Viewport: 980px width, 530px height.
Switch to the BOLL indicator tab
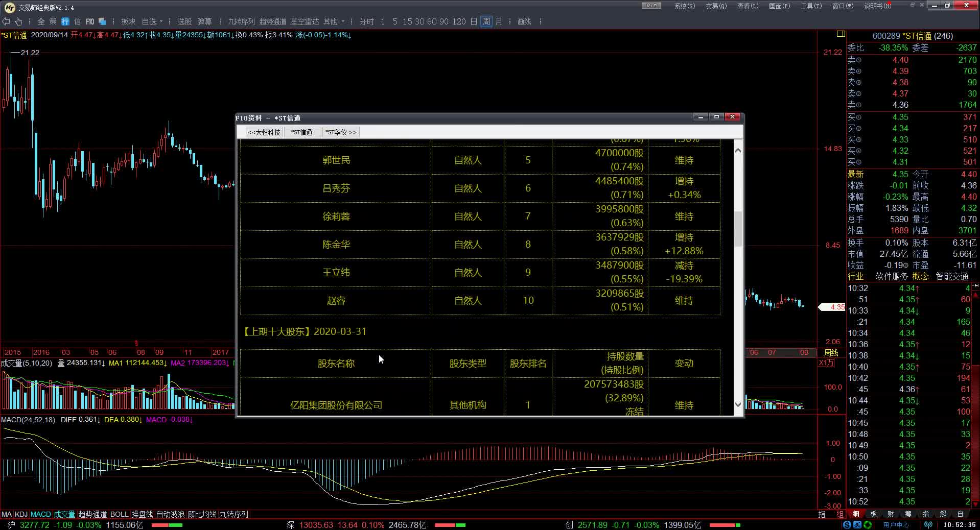tap(120, 514)
